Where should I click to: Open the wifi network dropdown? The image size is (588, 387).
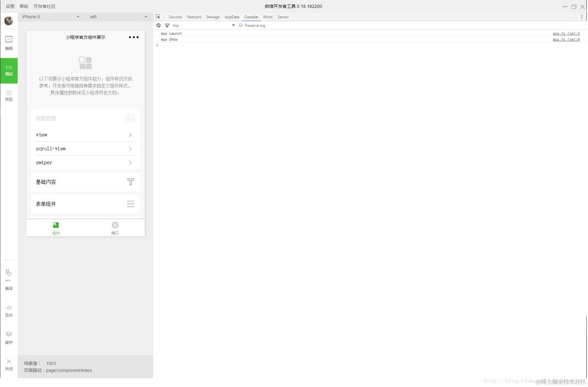point(118,17)
